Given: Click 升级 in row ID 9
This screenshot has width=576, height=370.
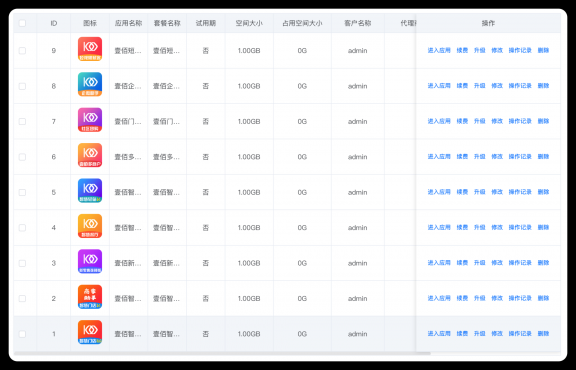Looking at the screenshot, I should (x=480, y=50).
